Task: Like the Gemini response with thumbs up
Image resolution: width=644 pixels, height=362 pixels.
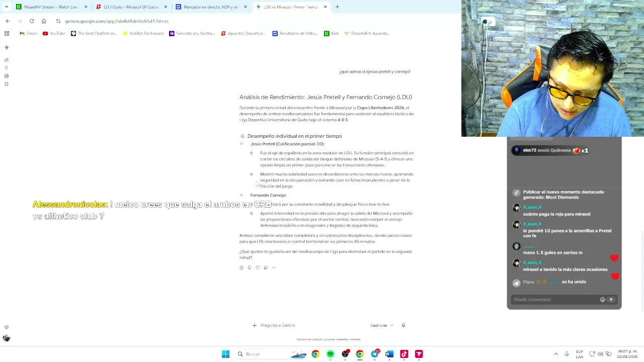Action: (x=242, y=267)
